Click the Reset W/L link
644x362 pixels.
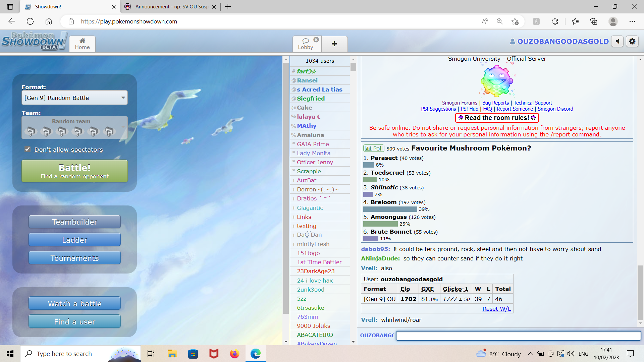496,309
